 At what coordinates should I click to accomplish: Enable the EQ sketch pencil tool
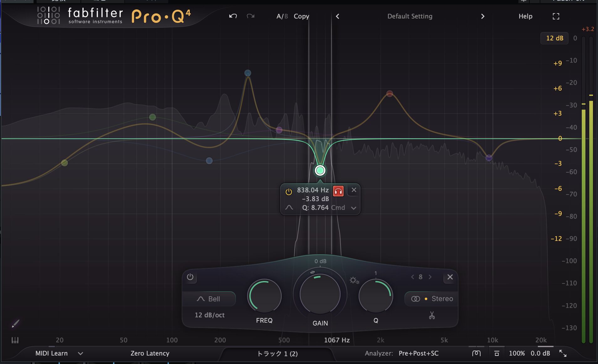tap(15, 324)
